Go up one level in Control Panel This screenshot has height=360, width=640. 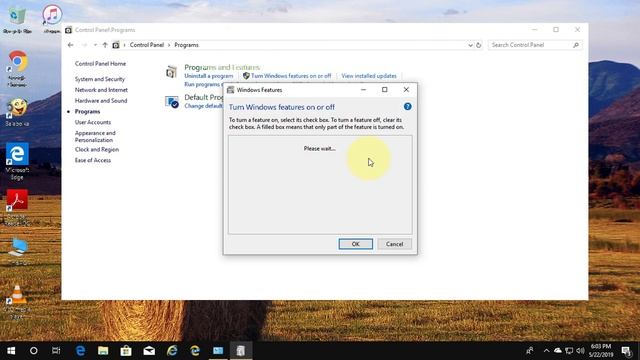105,45
